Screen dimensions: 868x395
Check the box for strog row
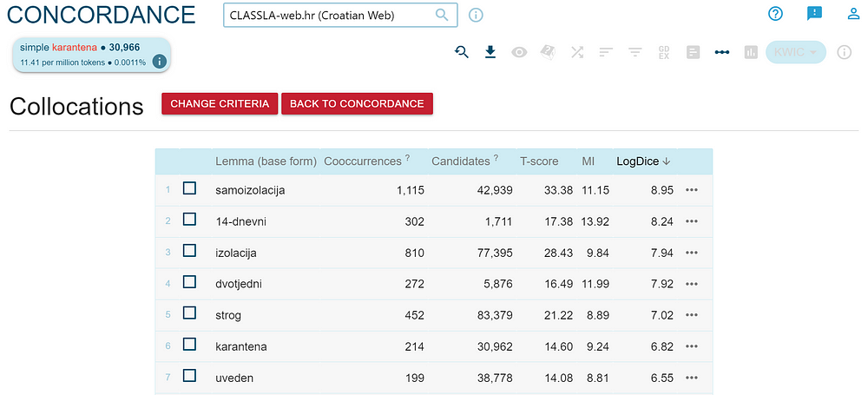pyautogui.click(x=189, y=313)
